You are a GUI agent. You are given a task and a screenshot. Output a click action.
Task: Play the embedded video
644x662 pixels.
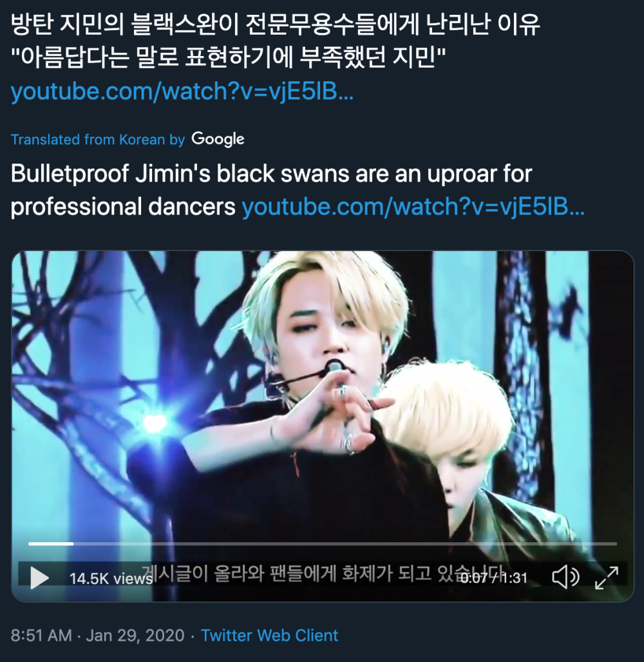pos(40,578)
